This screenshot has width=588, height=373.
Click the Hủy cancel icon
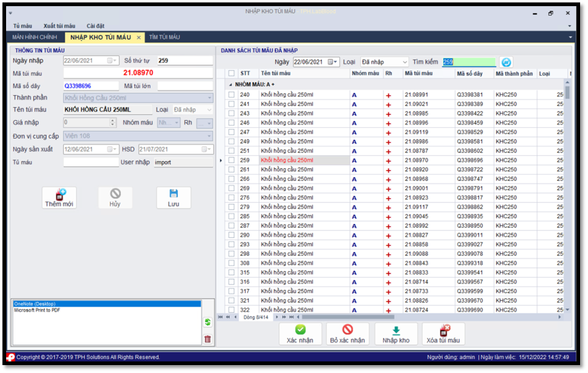point(115,194)
